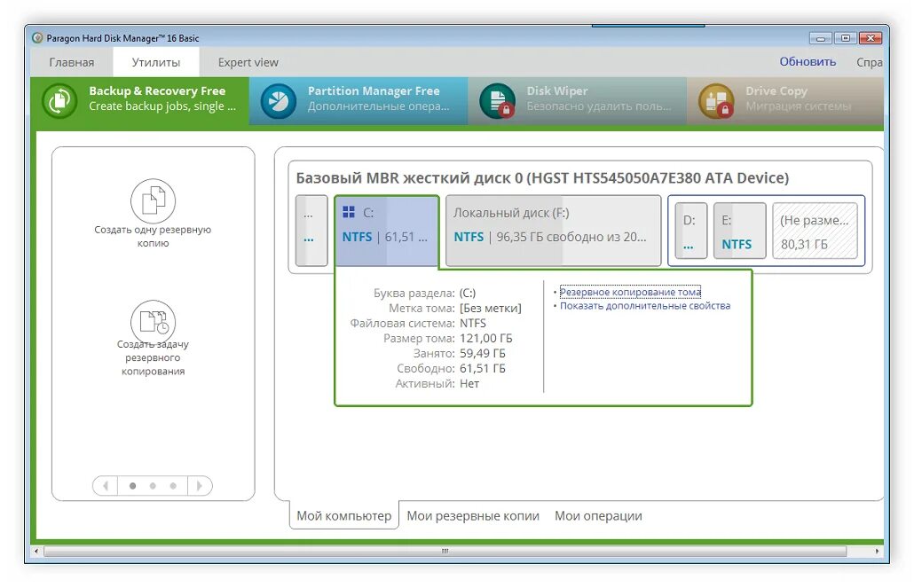914x588 pixels.
Task: Click the 'Создать одну резервную копию' icon
Action: click(153, 201)
